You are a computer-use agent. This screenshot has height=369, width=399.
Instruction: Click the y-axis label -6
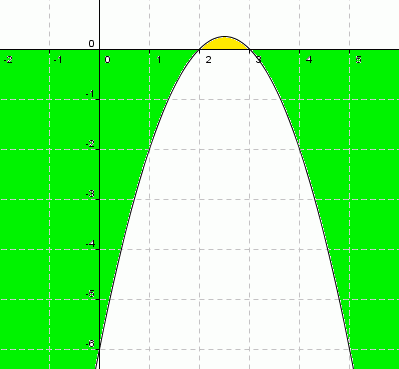[90, 344]
